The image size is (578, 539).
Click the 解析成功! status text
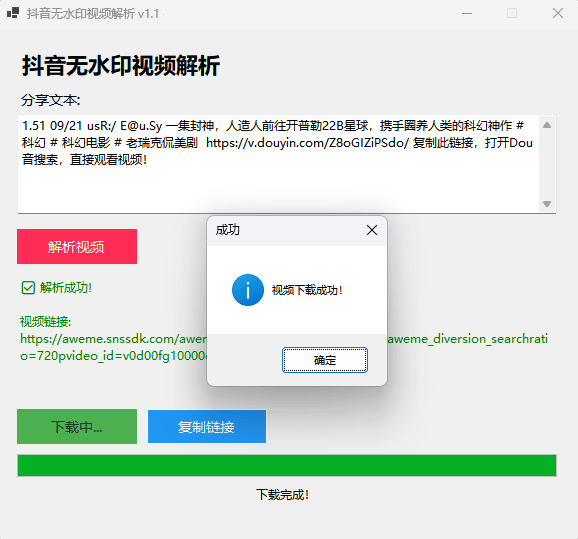(66, 288)
